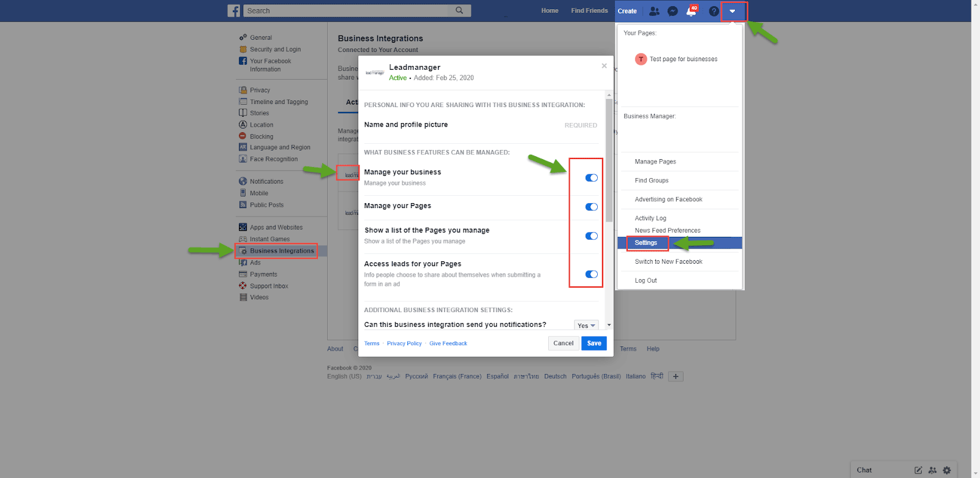Click the add language plus button
980x478 pixels.
676,376
